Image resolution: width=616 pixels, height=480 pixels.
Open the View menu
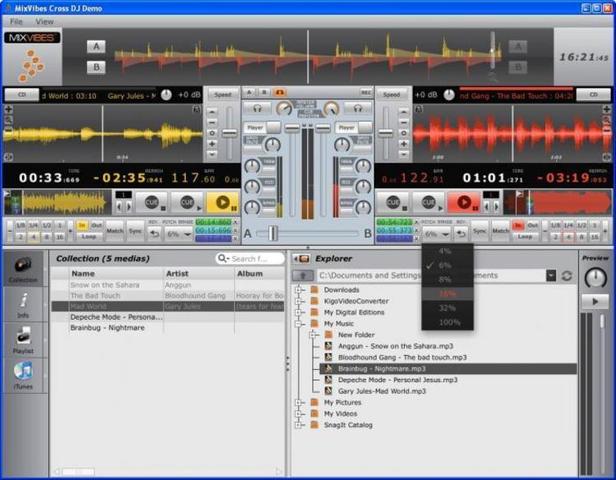coord(44,22)
